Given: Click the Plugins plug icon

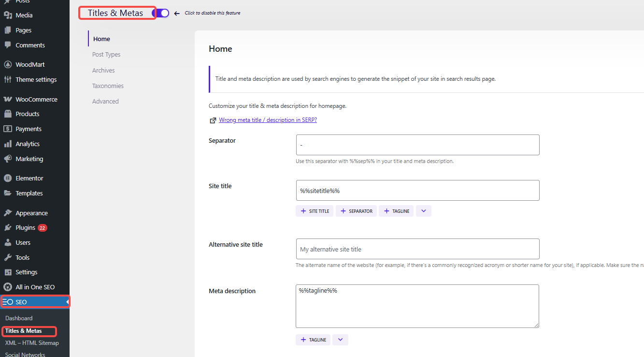Looking at the screenshot, I should point(8,227).
